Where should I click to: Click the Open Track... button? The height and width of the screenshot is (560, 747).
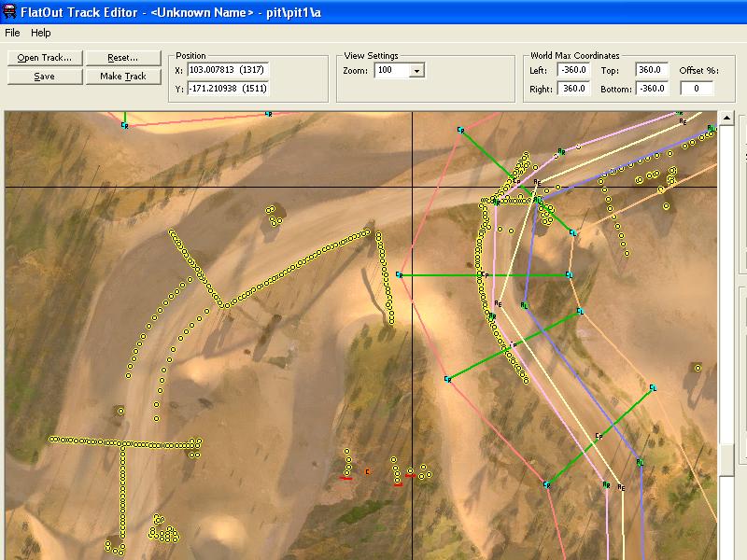[x=45, y=58]
